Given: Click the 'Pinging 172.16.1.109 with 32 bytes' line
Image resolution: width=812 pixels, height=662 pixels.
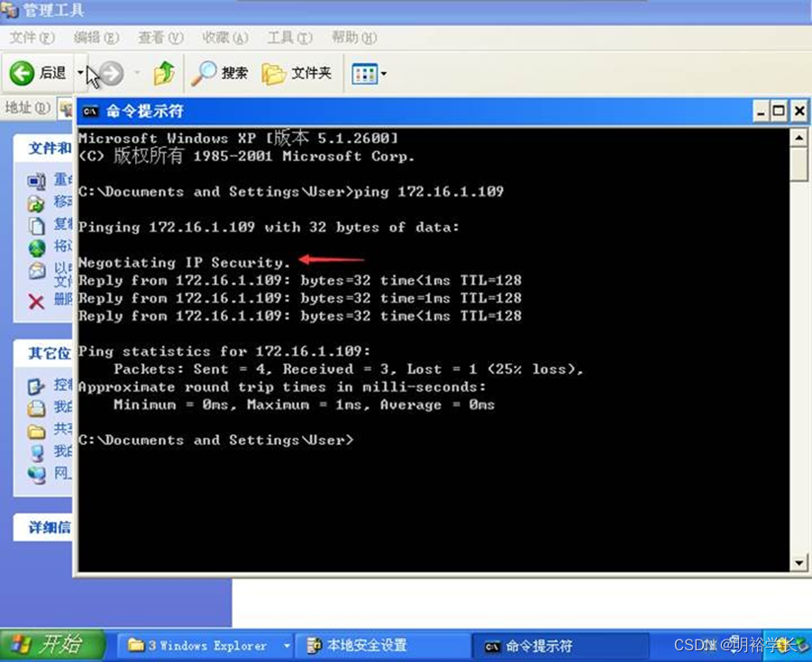Looking at the screenshot, I should 269,227.
